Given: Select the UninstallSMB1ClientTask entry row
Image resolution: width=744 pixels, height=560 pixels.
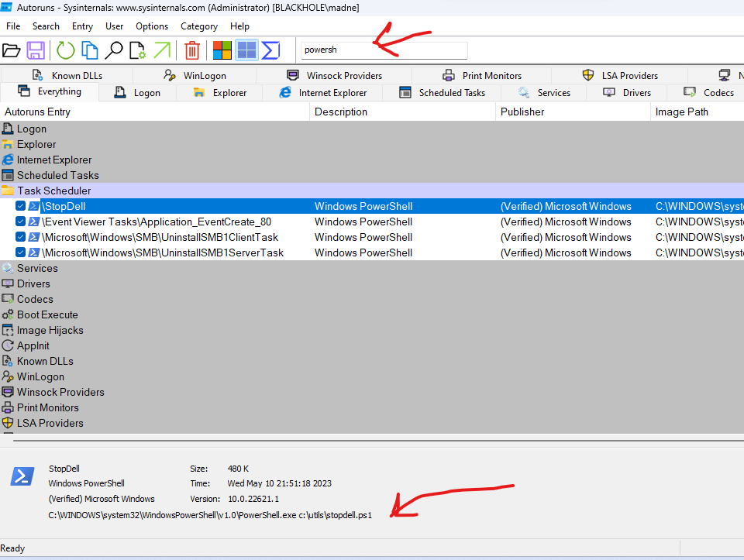Looking at the screenshot, I should (x=372, y=237).
